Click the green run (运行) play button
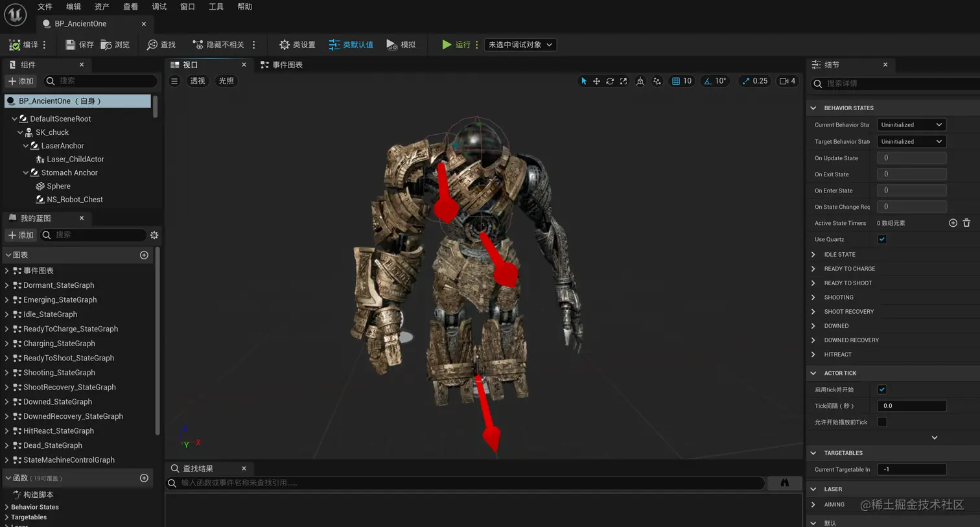The height and width of the screenshot is (527, 980). click(447, 45)
